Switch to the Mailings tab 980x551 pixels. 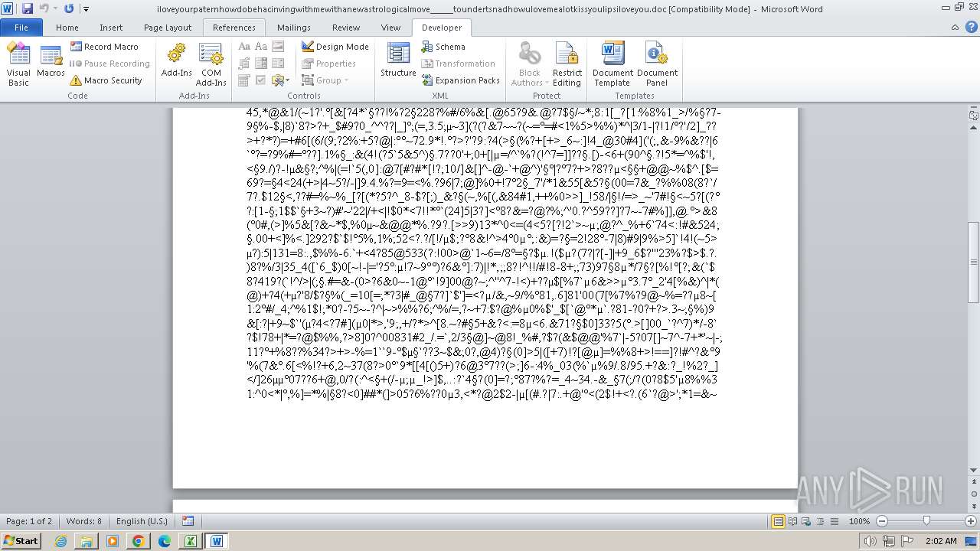294,28
